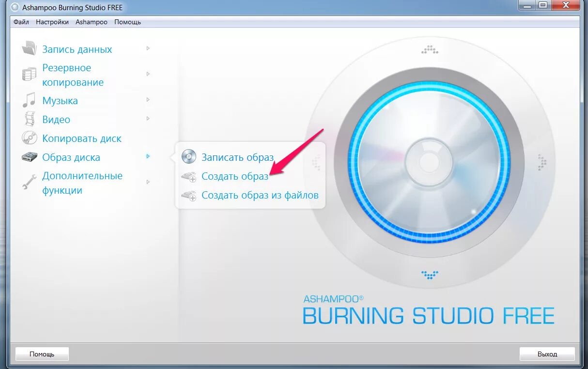
Task: Select Музыка in the sidebar
Action: pyautogui.click(x=60, y=101)
